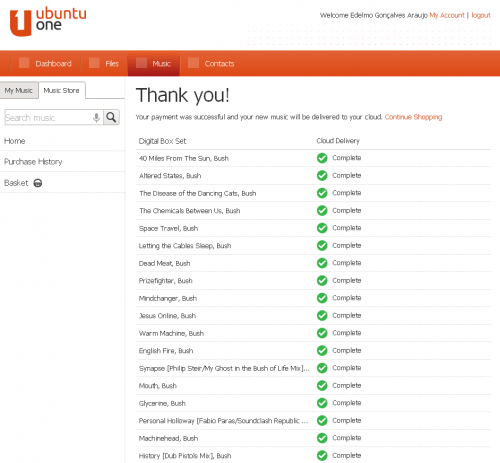
Task: Click green check for Letting the Cables Sleep
Action: pos(322,245)
